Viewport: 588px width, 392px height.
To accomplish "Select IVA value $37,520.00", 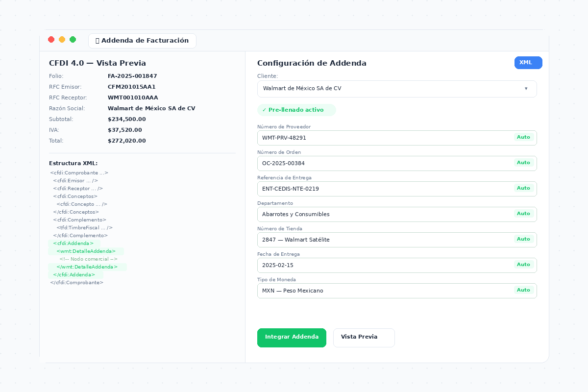I will pos(125,130).
